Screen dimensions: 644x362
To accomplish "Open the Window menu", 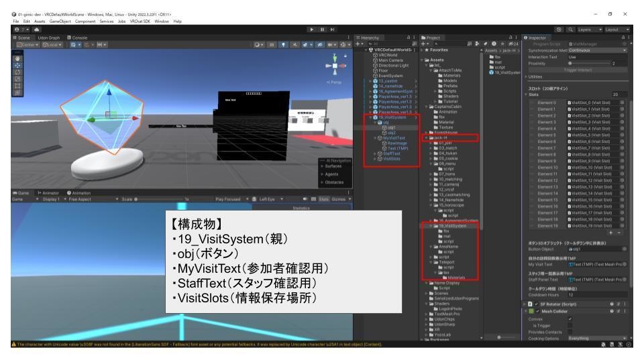I will tap(162, 21).
